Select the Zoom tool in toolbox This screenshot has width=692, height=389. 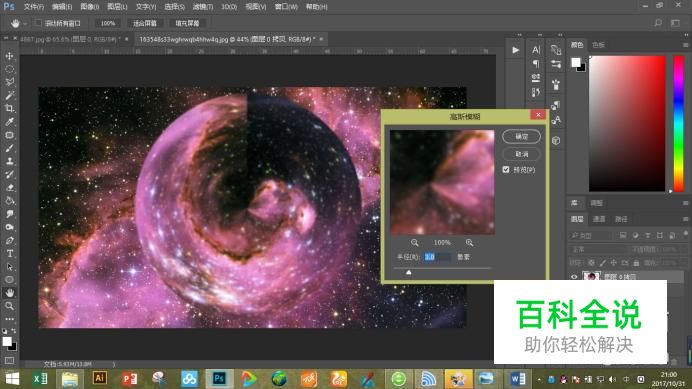coord(9,306)
